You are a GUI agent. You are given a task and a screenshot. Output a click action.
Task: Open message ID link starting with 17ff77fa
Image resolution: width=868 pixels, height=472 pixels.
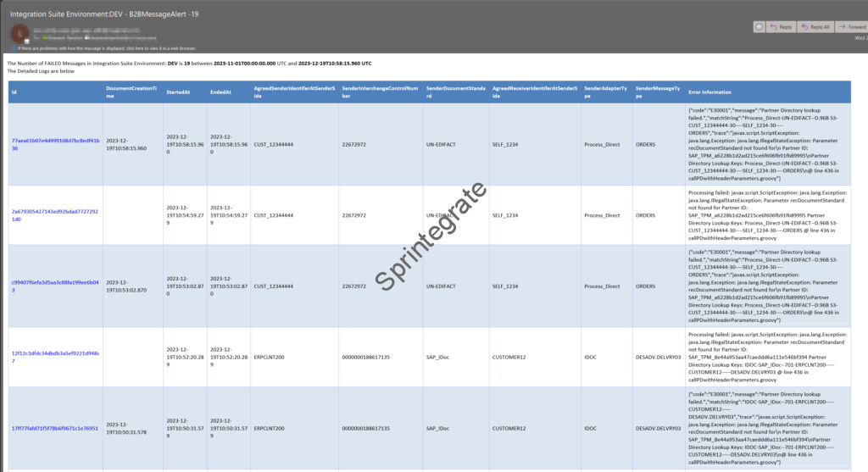[56, 429]
